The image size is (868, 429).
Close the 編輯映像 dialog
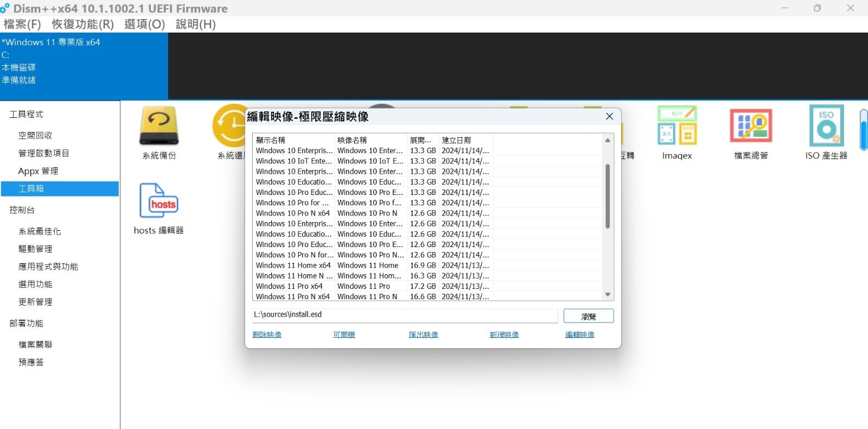(x=609, y=117)
